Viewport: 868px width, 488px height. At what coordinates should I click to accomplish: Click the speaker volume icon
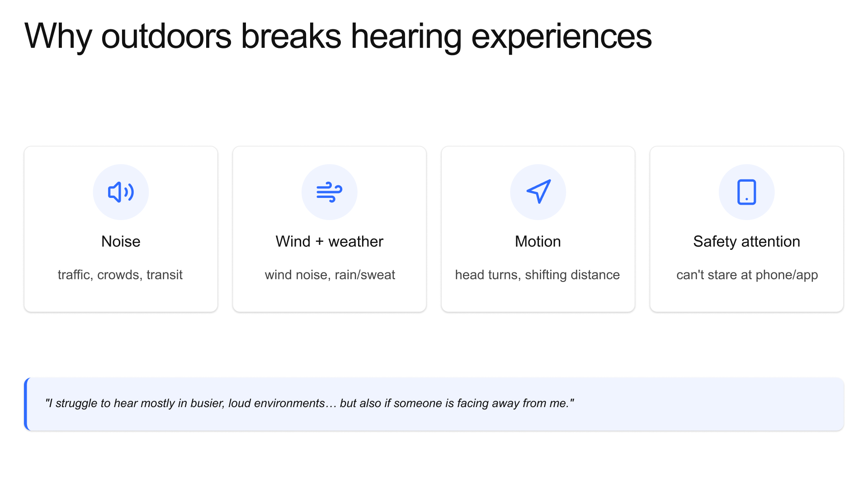[x=121, y=192]
